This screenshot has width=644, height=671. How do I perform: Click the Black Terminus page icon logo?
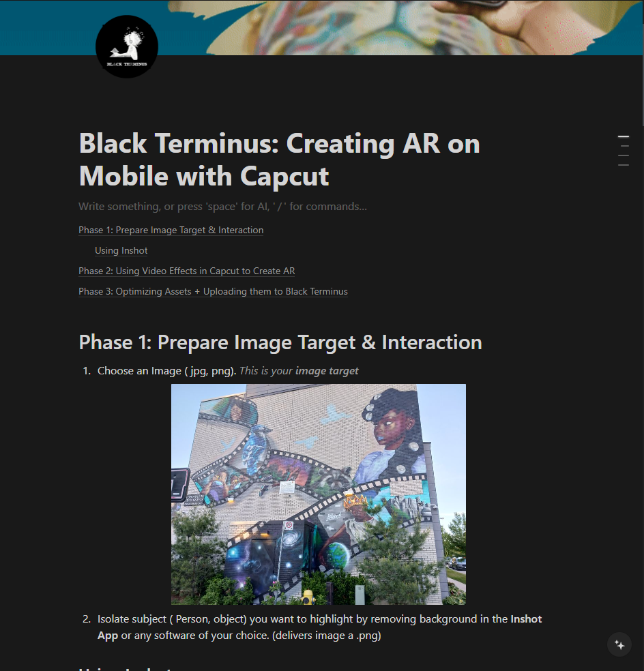point(127,46)
